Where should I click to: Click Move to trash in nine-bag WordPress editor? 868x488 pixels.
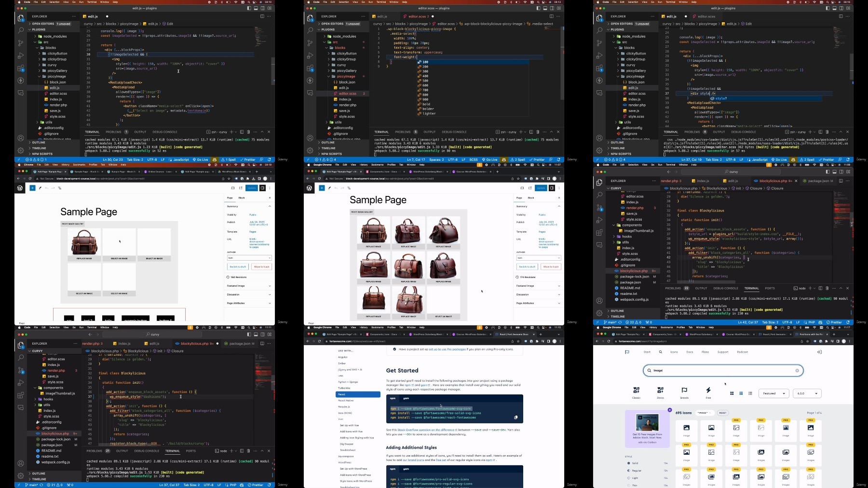click(x=551, y=266)
